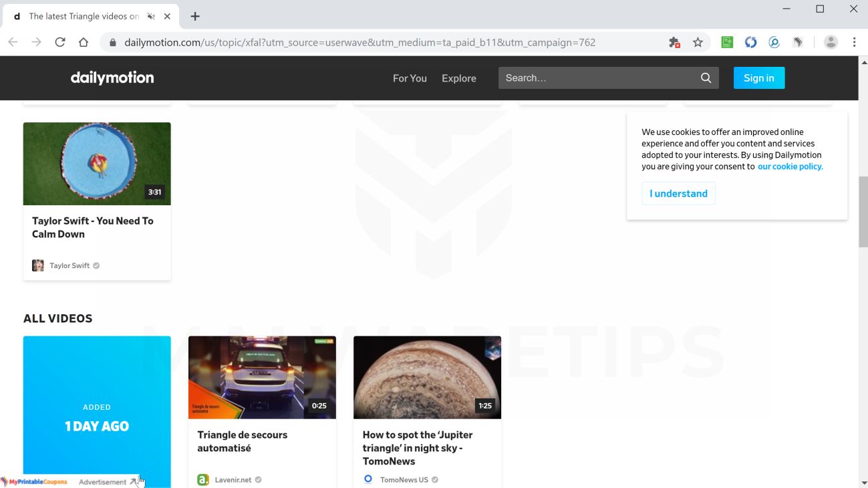Minimize the Chrome window
The image size is (868, 488).
point(786,9)
